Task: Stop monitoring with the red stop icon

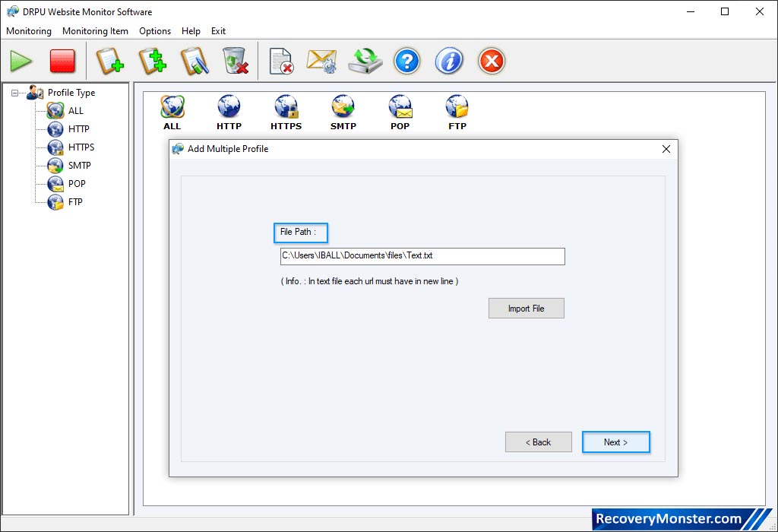Action: pos(62,61)
